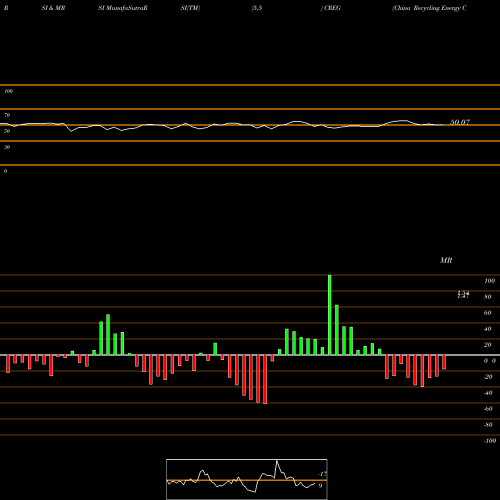Click the value 9 in mini chart

coord(320,486)
